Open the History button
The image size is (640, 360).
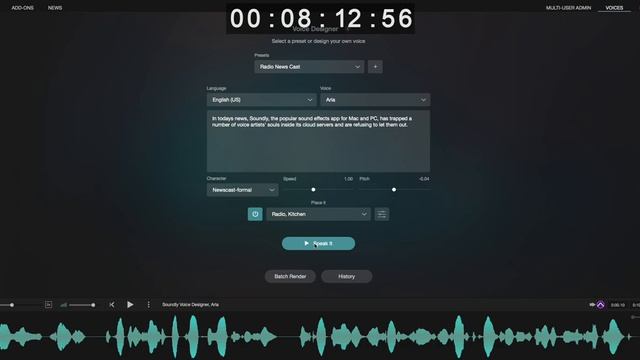(347, 276)
